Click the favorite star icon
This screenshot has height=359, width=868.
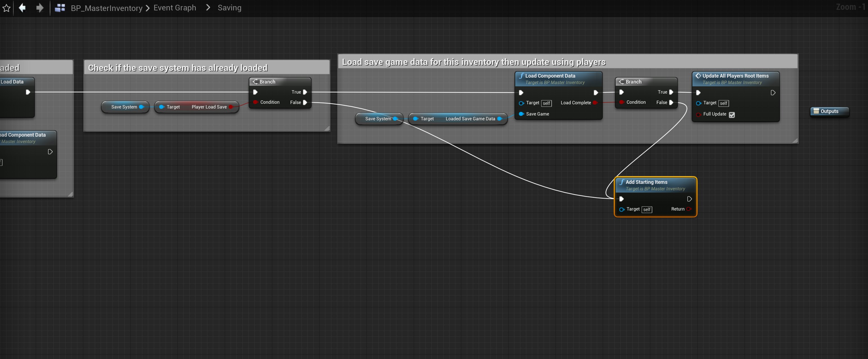coord(6,8)
